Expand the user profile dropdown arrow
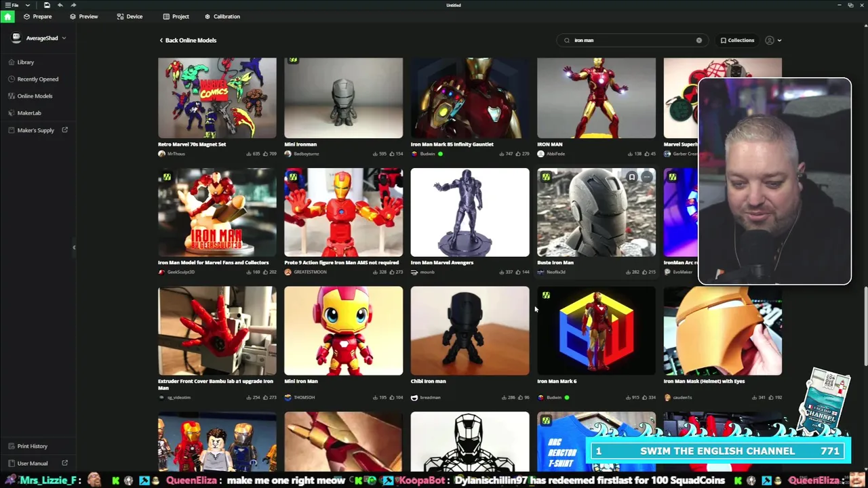Screen dimensions: 868x488 pos(779,40)
